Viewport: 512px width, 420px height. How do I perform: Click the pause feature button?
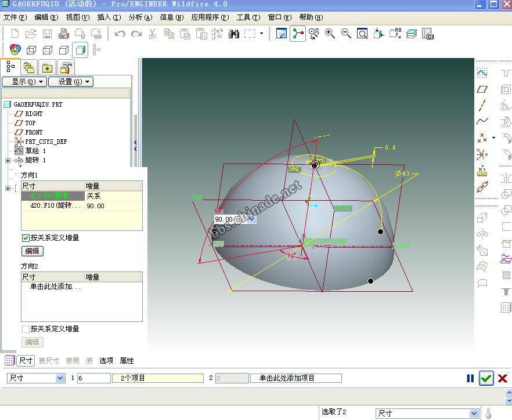tap(470, 378)
